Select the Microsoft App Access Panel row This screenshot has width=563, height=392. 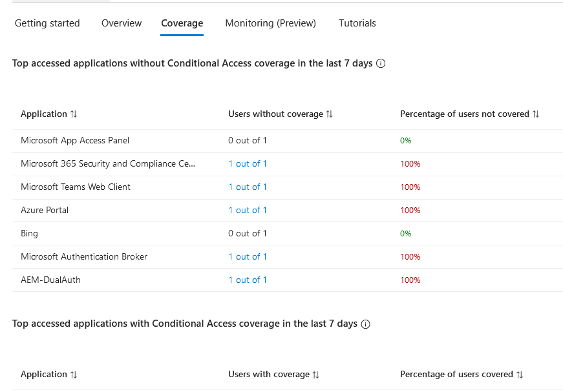coord(75,140)
